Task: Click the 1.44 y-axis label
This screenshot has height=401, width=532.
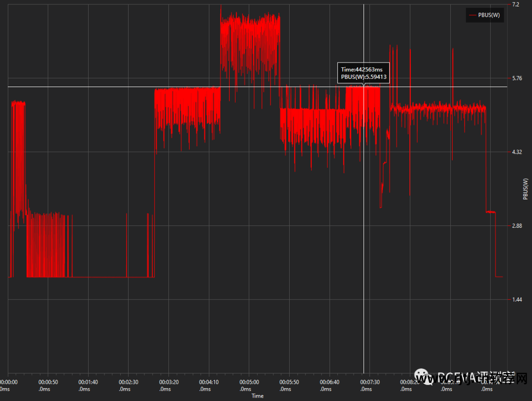Action: (517, 299)
